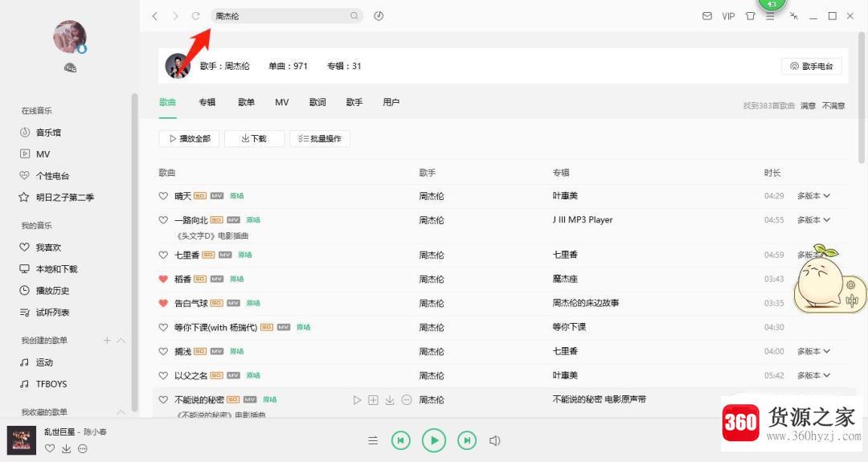Collapse the 我创建的歌单 section
Image resolution: width=868 pixels, height=462 pixels.
121,341
